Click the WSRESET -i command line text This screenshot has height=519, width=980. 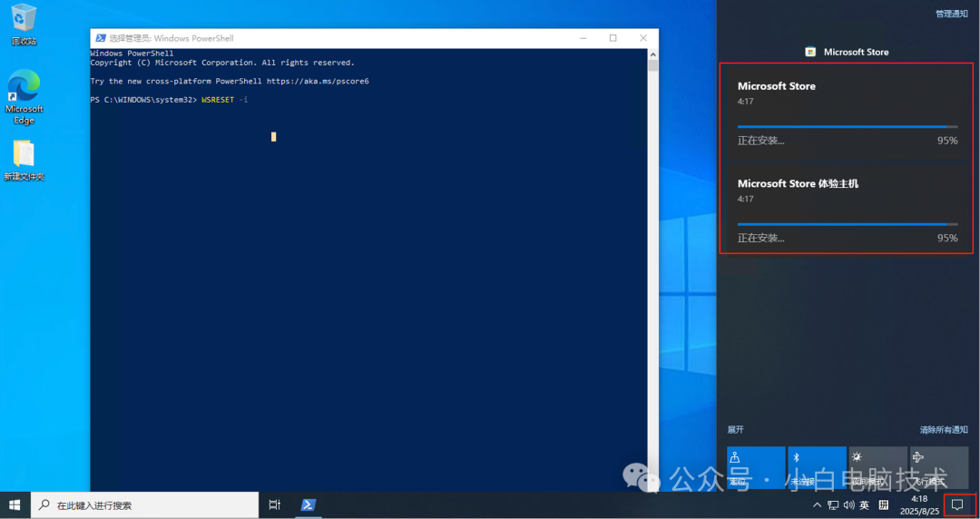coord(225,100)
